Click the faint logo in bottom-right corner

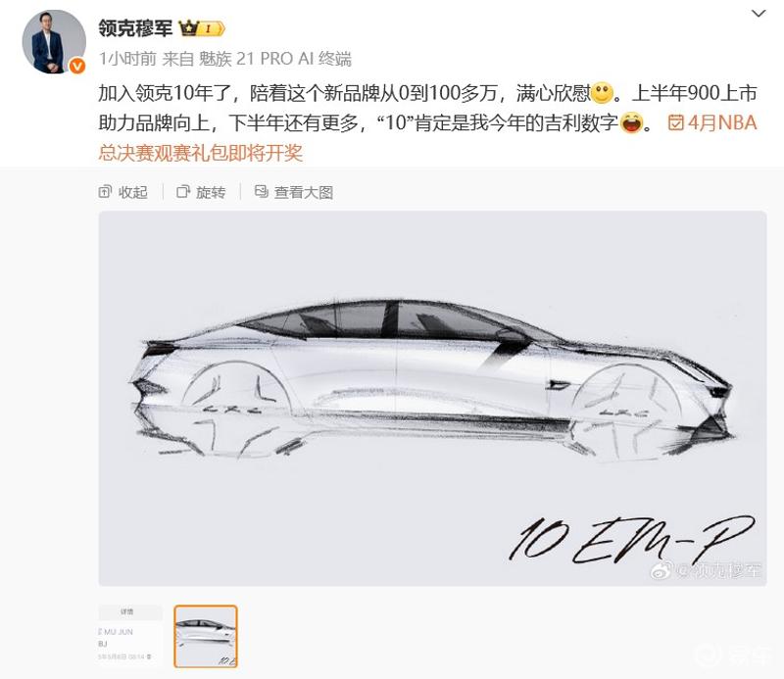[x=732, y=656]
